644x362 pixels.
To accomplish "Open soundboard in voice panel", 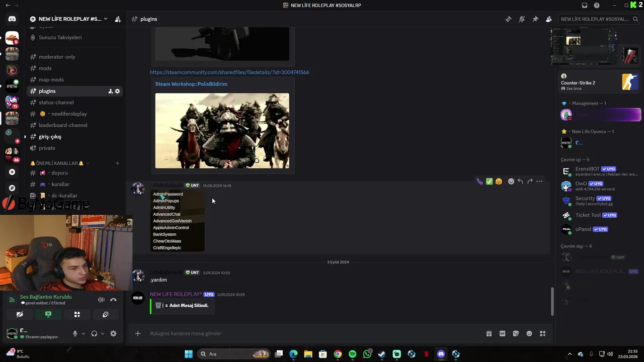I will [106, 314].
